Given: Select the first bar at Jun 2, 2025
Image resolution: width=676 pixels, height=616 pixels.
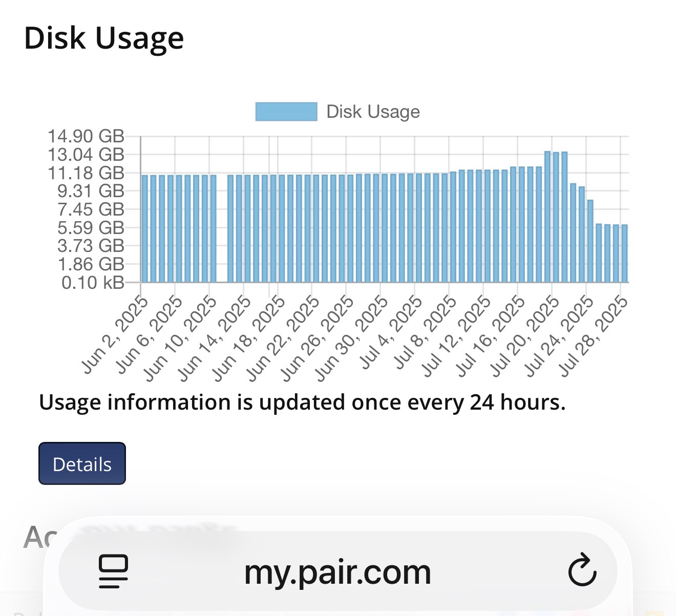Looking at the screenshot, I should click(145, 228).
